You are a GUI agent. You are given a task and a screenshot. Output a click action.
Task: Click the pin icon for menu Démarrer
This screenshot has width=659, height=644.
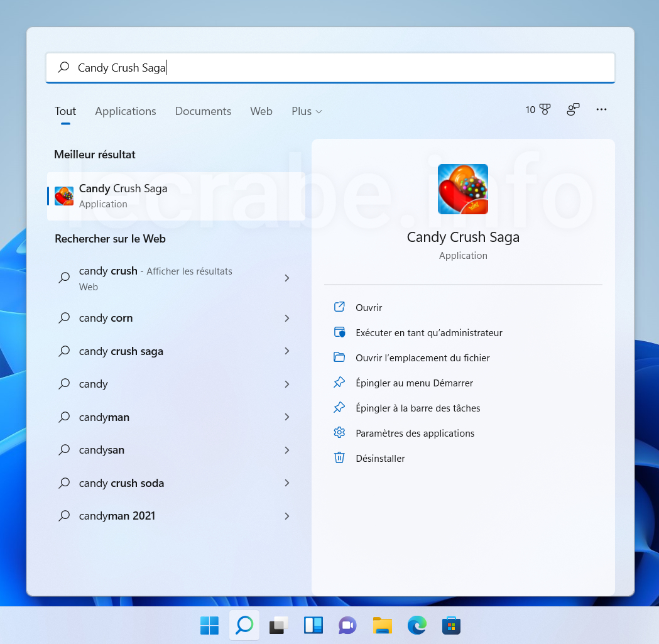tap(339, 382)
